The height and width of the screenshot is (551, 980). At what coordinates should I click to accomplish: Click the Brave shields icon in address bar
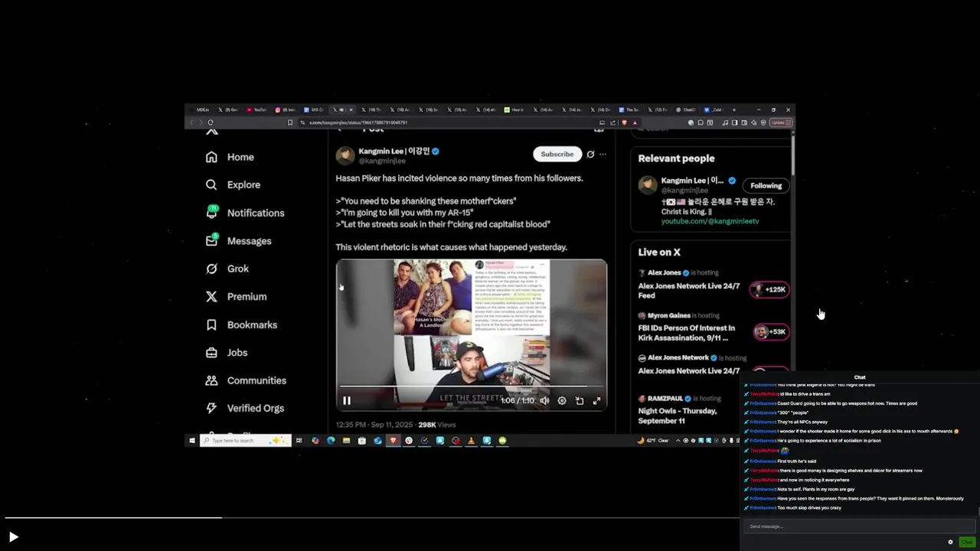[x=624, y=122]
